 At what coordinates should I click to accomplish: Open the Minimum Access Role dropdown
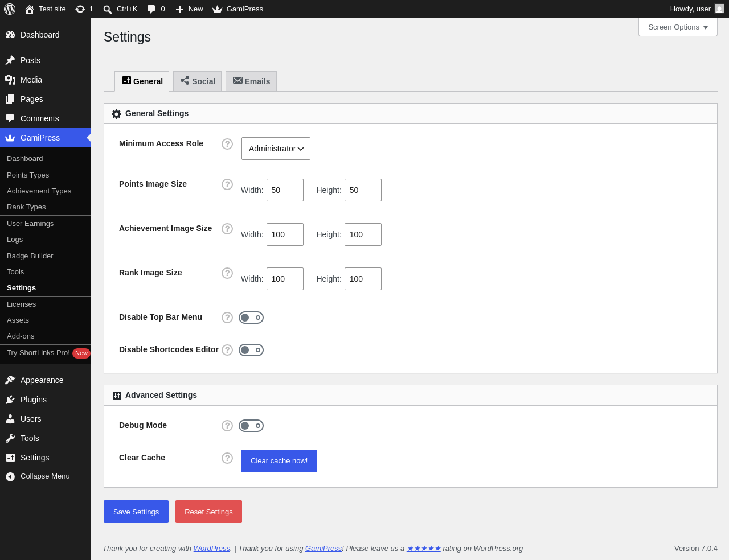(276, 149)
